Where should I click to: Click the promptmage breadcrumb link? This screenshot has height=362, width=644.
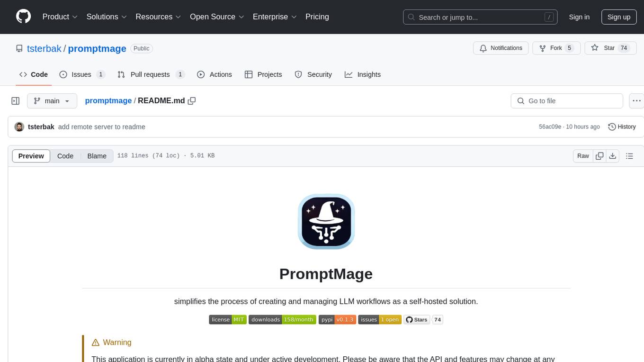coord(108,100)
